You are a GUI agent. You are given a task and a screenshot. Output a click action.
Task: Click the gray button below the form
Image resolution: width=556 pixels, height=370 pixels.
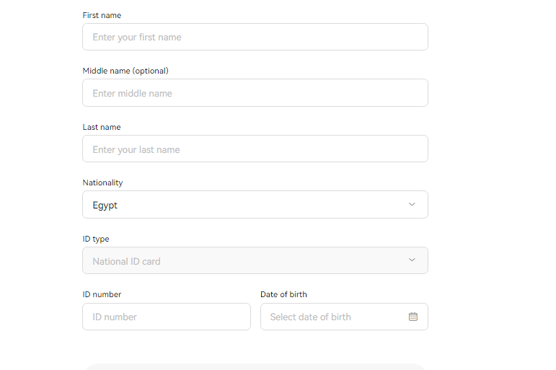pyautogui.click(x=255, y=367)
